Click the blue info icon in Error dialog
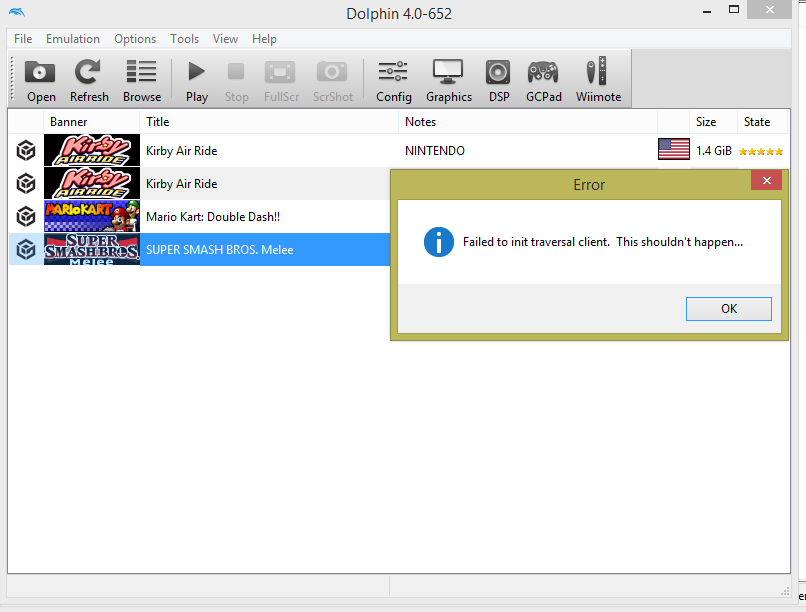Screen dimensions: 806x612 pos(438,242)
